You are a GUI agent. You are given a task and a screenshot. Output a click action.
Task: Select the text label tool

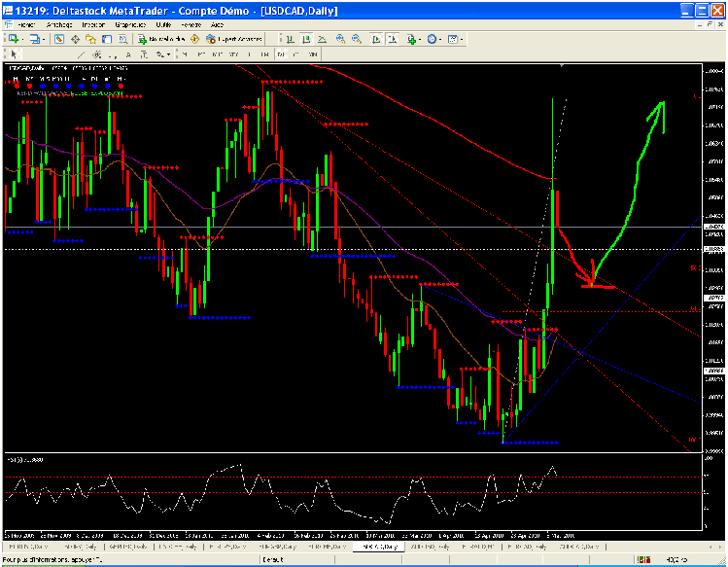[x=144, y=54]
